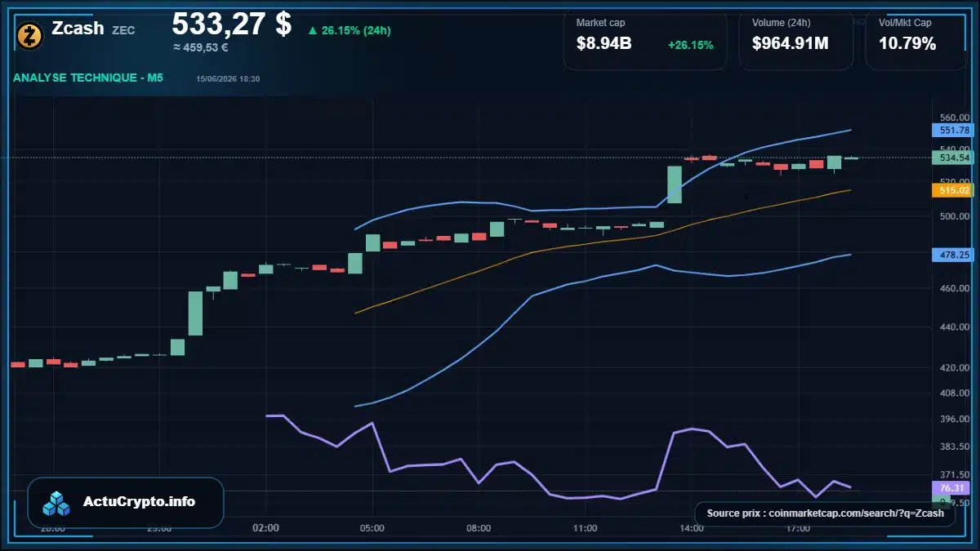Click the 05:00 time axis label
The width and height of the screenshot is (980, 551).
point(372,528)
